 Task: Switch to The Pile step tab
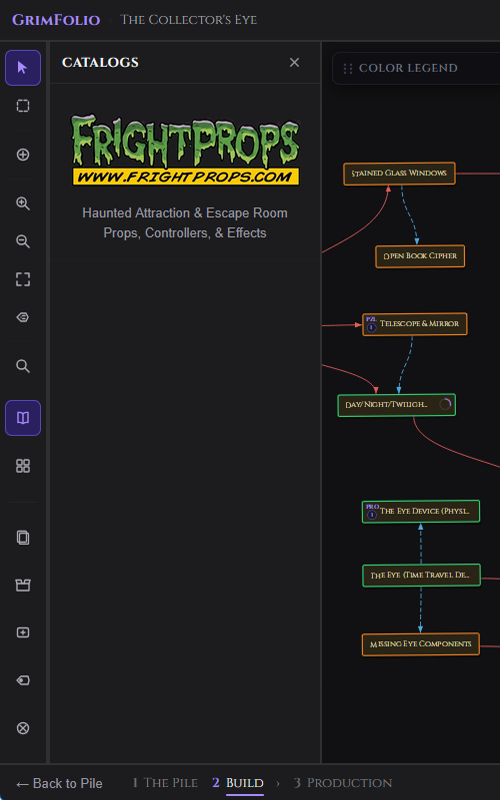coord(165,783)
